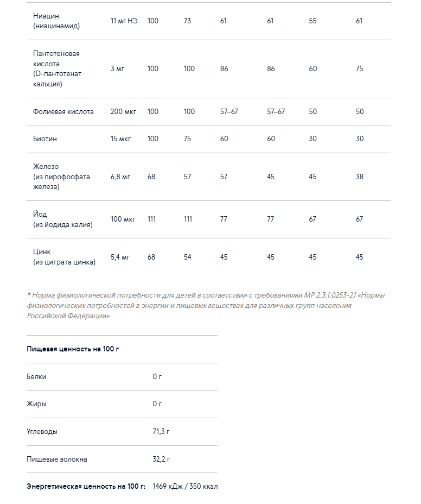
Task: Click the Белки nutrition row
Action: click(x=122, y=377)
